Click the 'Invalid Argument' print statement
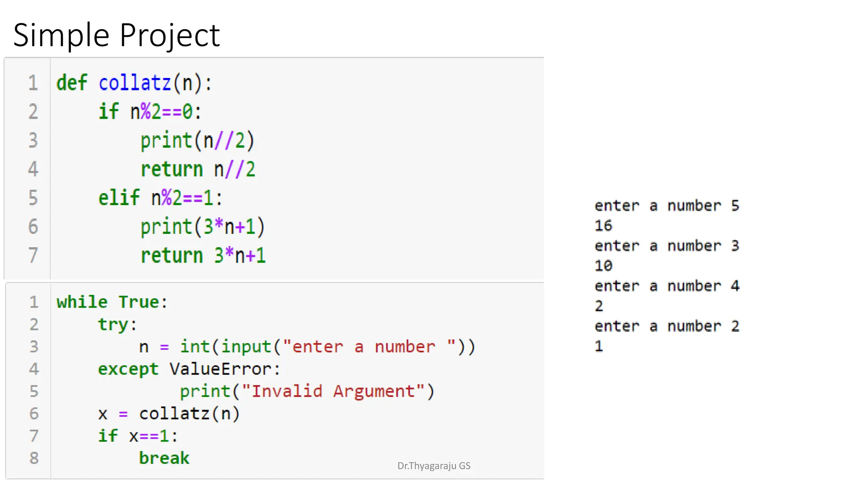Screen dimensions: 868x488 pyautogui.click(x=307, y=391)
